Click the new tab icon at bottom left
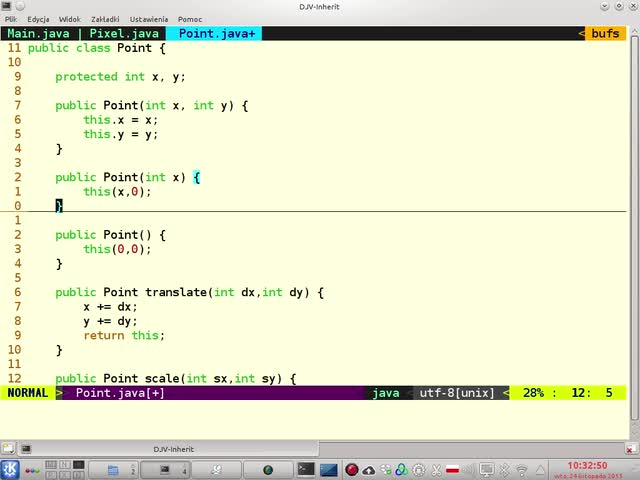Screen dimensions: 640x480 click(x=8, y=449)
